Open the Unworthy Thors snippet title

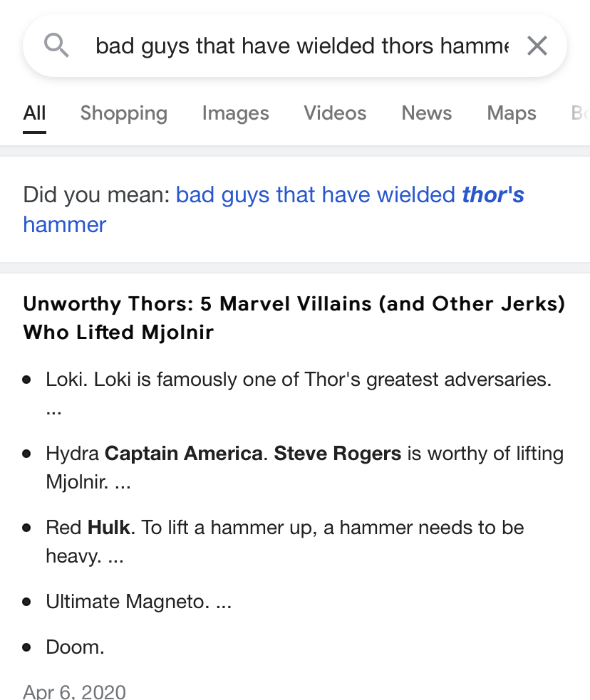(294, 318)
